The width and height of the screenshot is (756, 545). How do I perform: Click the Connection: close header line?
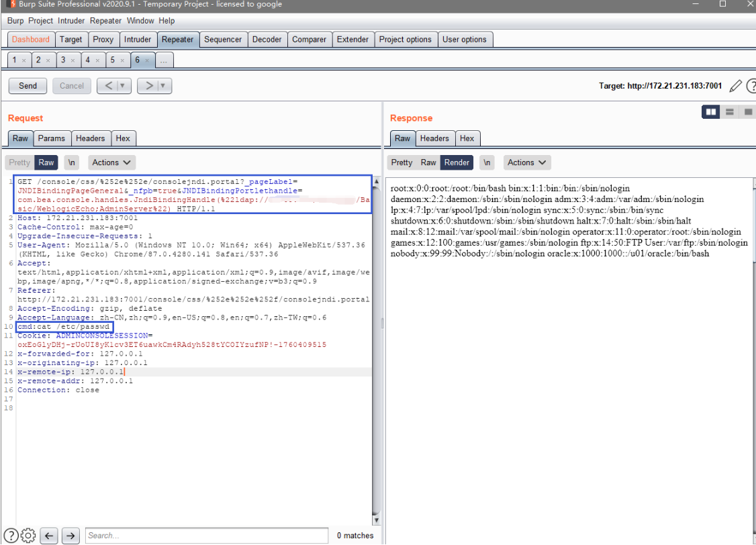(58, 390)
